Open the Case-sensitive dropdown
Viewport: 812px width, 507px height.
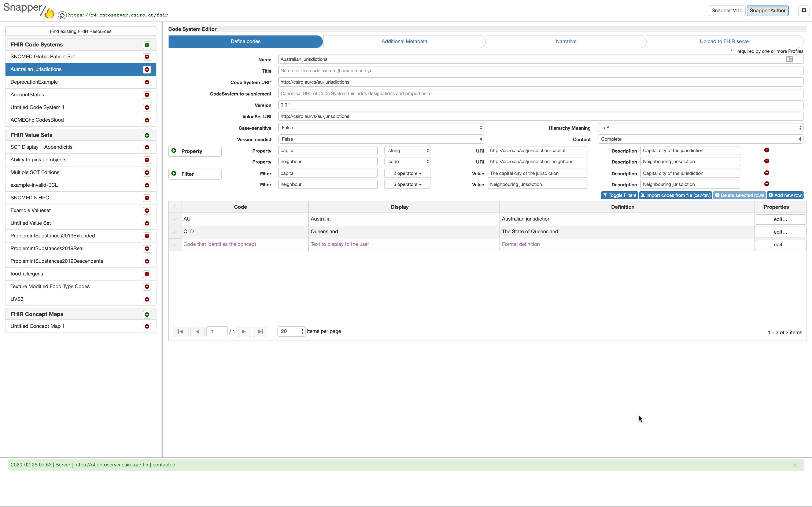(380, 128)
